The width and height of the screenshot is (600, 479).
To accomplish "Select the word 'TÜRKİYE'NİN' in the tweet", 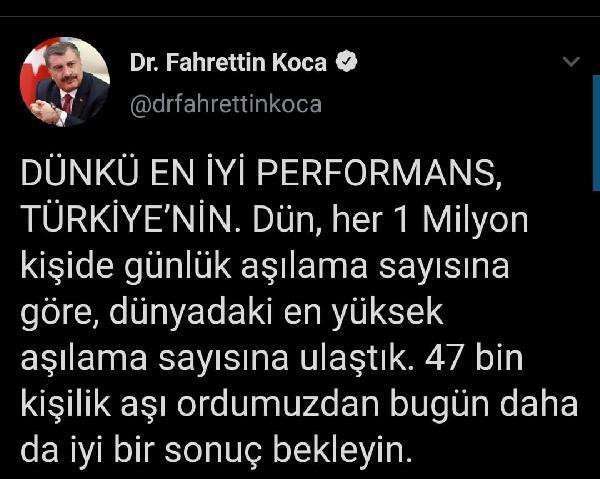I will tap(128, 219).
